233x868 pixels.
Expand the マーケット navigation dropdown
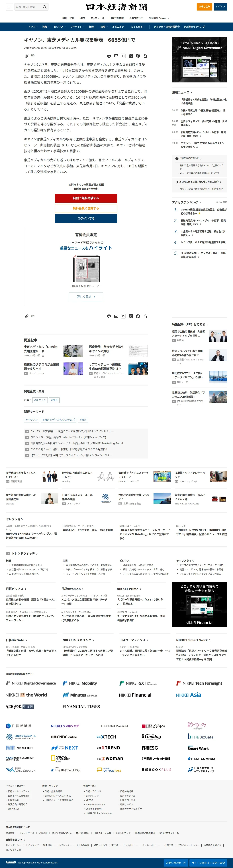tap(77, 27)
